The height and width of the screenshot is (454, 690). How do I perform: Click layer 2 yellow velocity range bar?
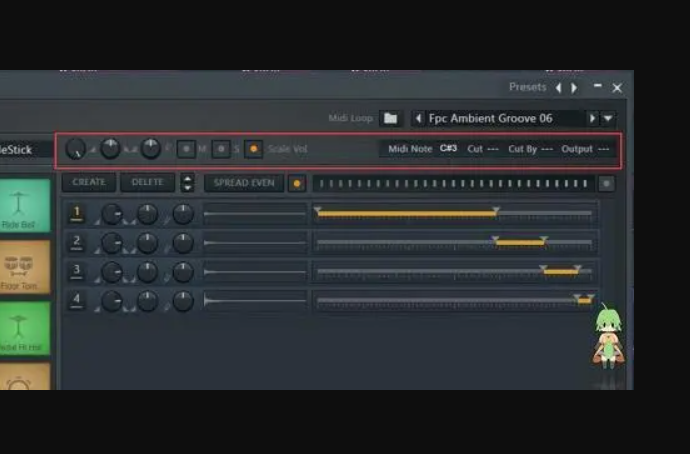(520, 243)
